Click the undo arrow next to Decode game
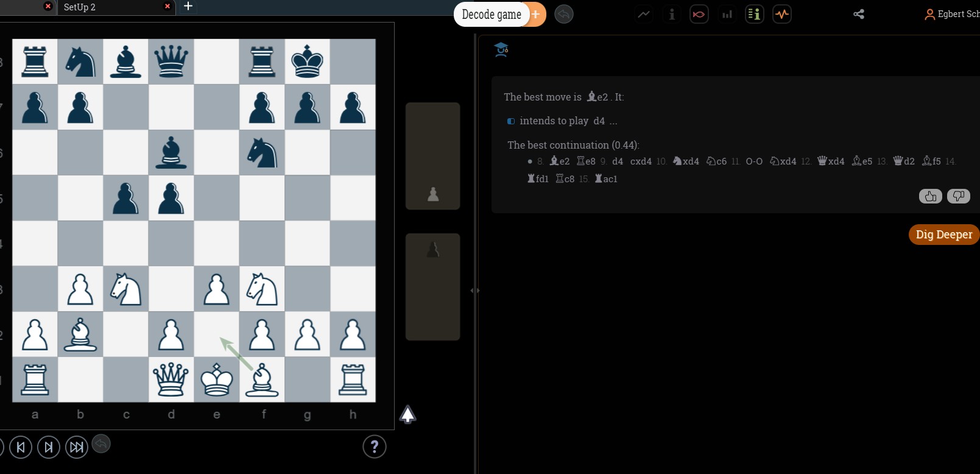The width and height of the screenshot is (980, 474). (x=564, y=14)
